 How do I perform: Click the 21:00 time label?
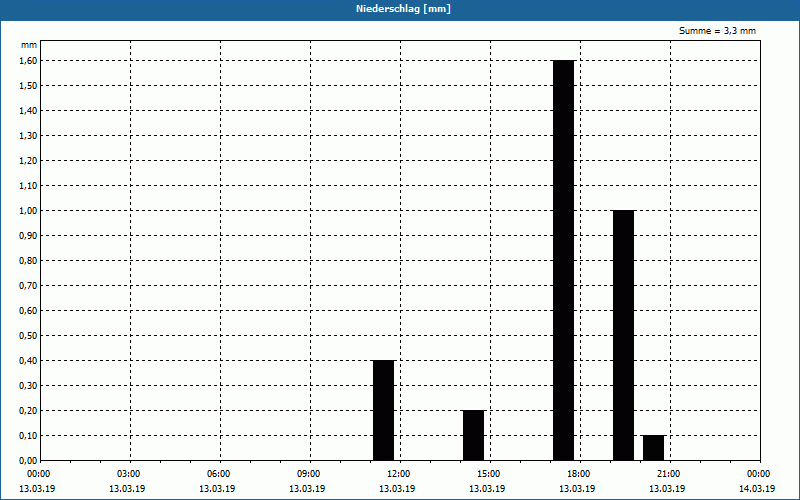pos(668,474)
